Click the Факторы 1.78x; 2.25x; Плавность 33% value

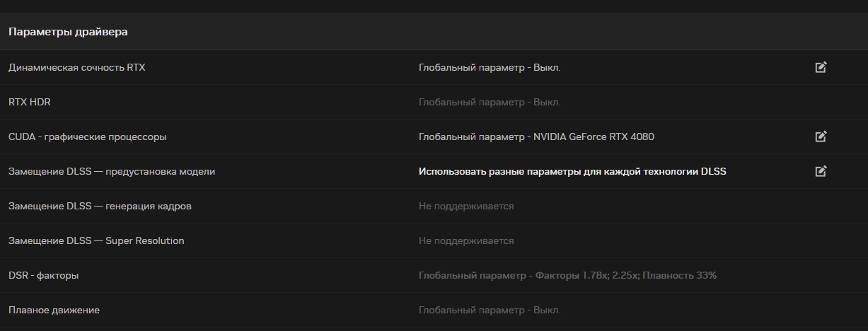pos(567,275)
